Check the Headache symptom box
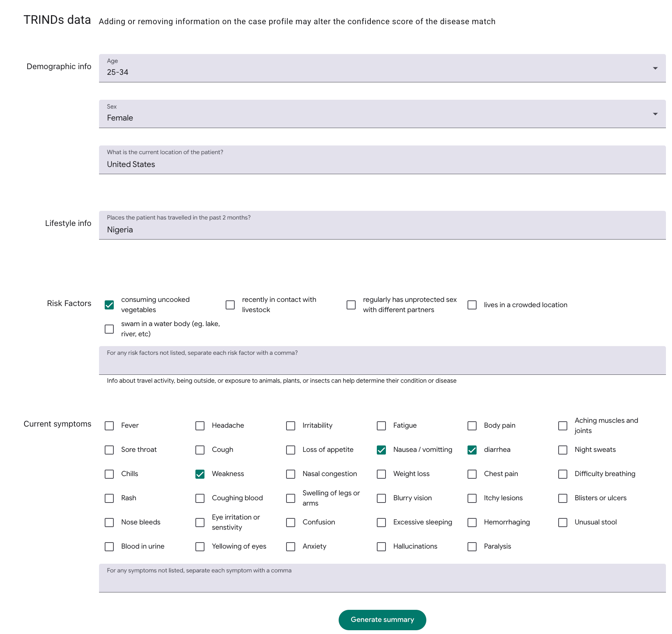The height and width of the screenshot is (634, 672). [200, 426]
